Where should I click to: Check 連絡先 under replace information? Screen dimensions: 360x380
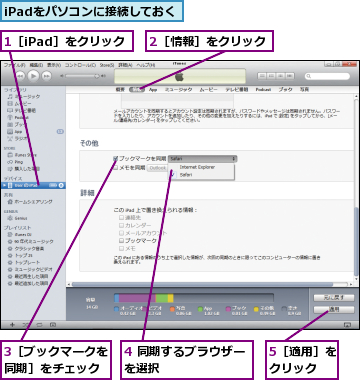[x=122, y=218]
